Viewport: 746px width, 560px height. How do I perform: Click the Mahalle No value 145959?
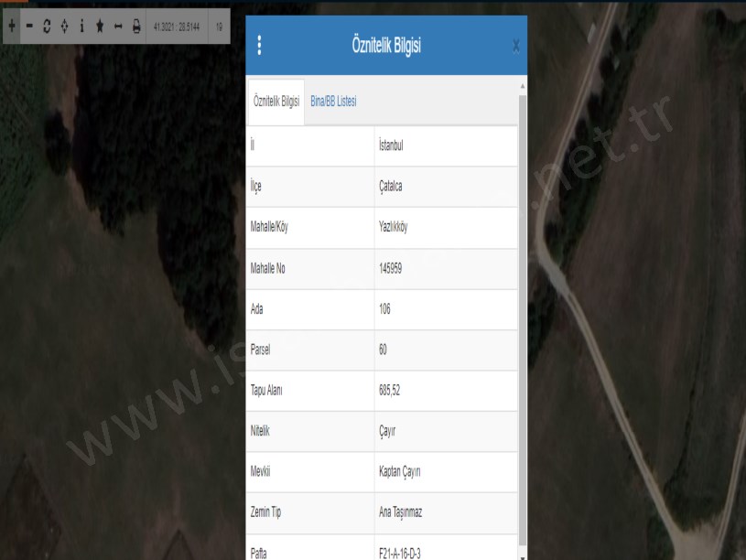click(x=395, y=269)
